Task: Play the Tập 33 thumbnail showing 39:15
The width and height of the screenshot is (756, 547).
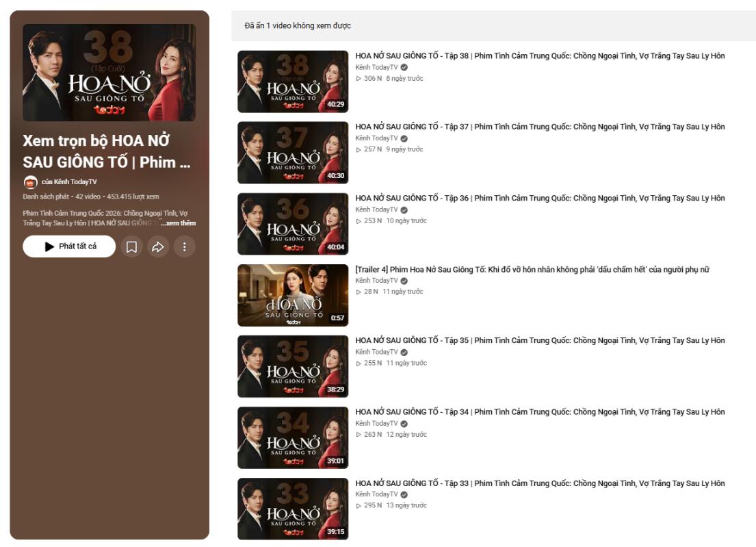Action: [293, 509]
